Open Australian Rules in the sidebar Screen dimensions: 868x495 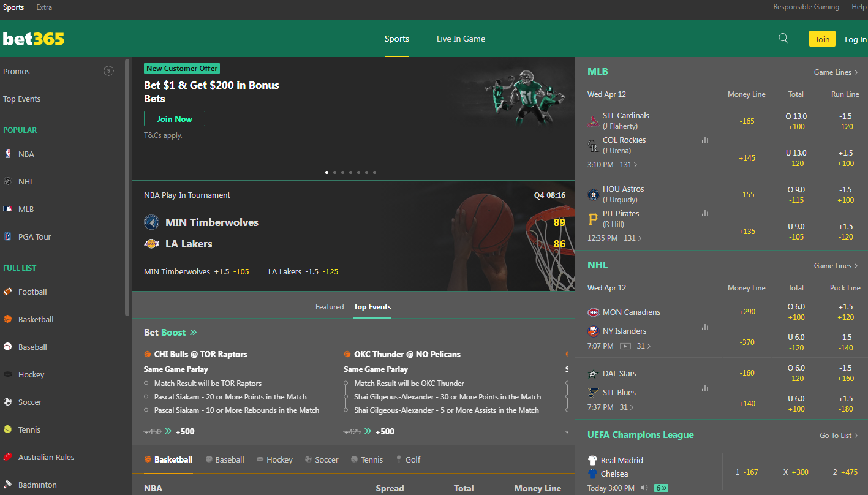[x=46, y=457]
